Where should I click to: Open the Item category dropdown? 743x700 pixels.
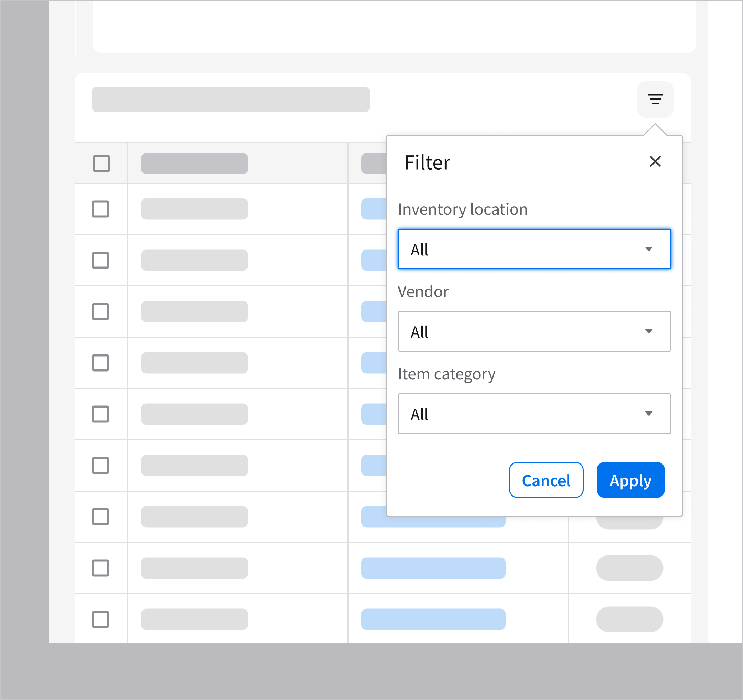[x=534, y=414]
